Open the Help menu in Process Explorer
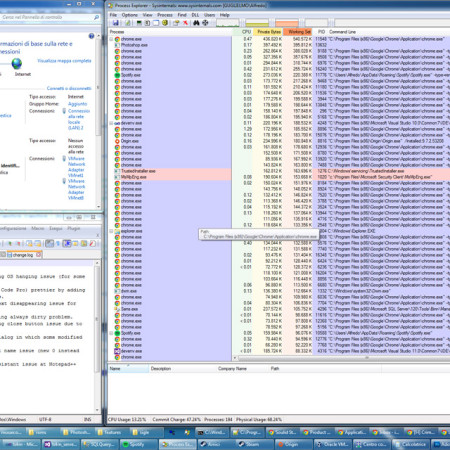Image resolution: width=450 pixels, height=450 pixels. click(224, 15)
